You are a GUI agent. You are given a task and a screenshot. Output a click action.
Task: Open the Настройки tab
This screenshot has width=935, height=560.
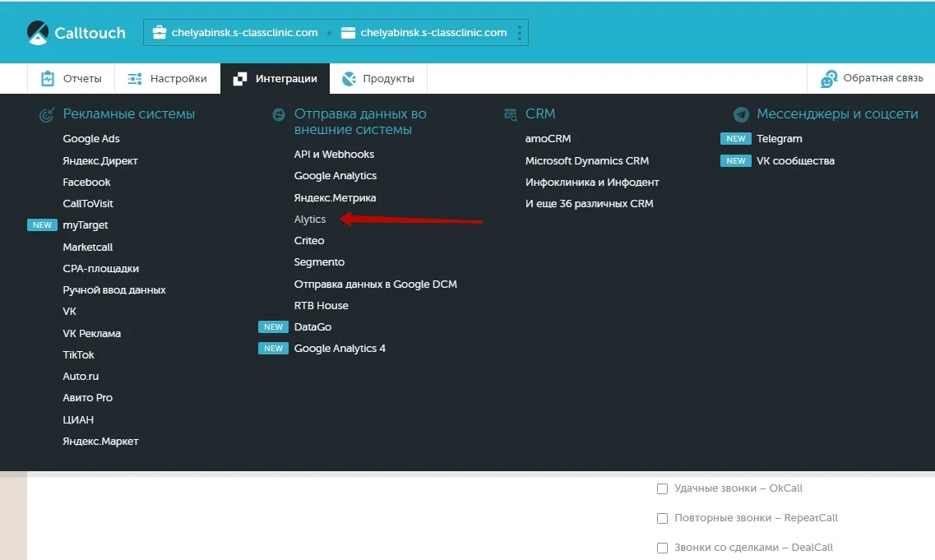168,79
